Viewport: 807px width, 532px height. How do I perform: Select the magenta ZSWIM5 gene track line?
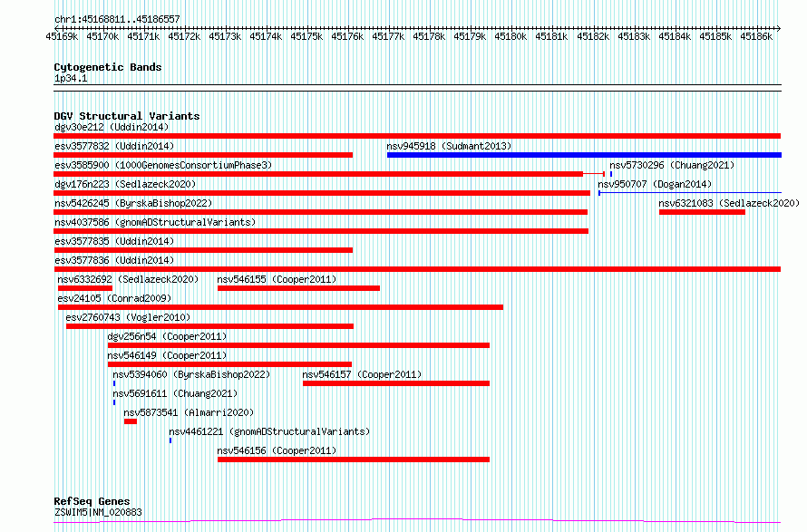(x=417, y=521)
